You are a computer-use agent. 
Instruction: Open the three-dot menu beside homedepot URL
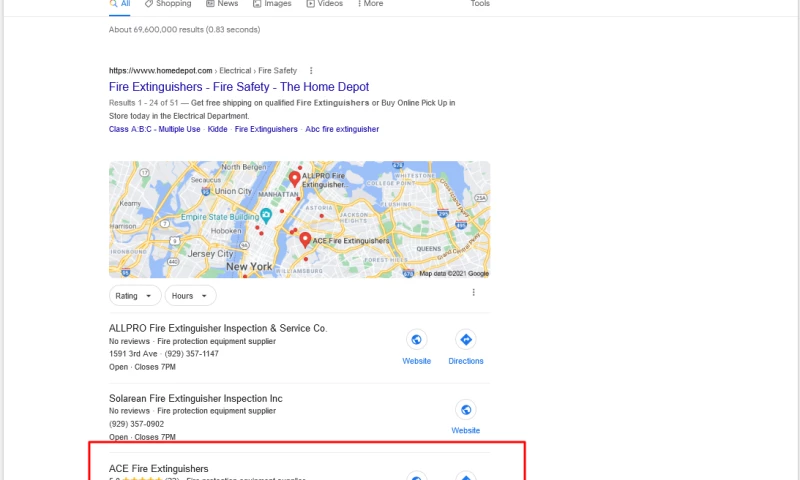[311, 70]
